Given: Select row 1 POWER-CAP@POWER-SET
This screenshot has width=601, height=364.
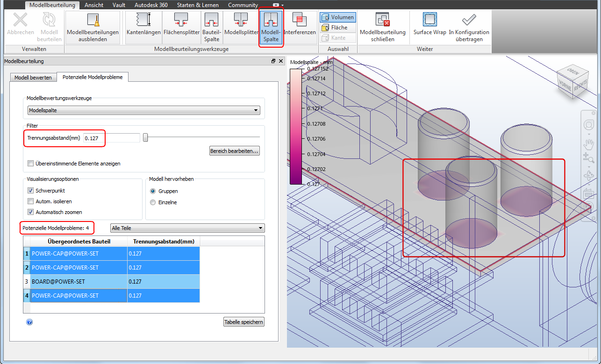Looking at the screenshot, I should pyautogui.click(x=112, y=254).
